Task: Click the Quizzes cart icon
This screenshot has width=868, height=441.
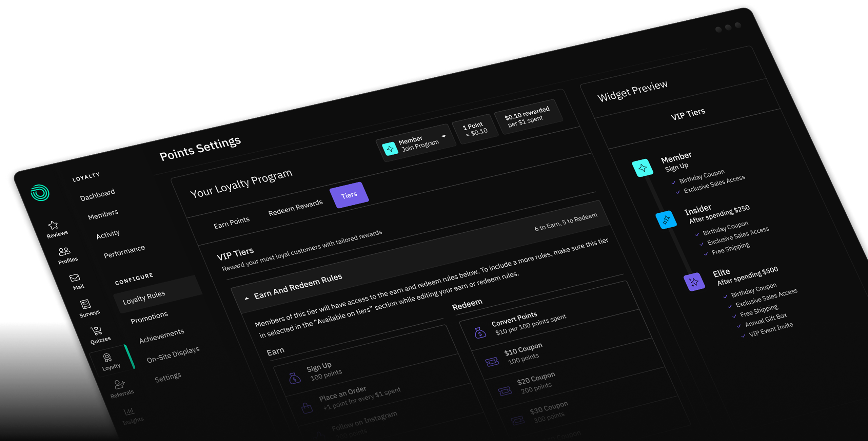Action: click(96, 330)
